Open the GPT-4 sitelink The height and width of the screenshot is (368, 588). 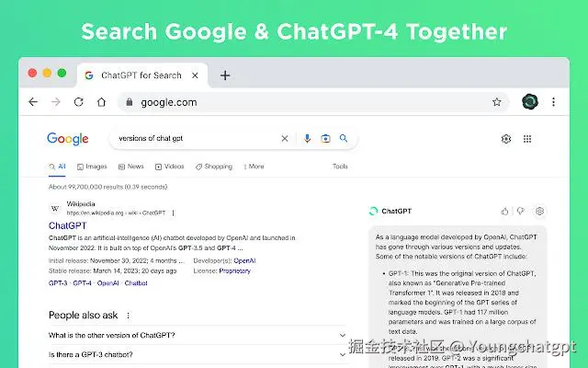point(82,283)
